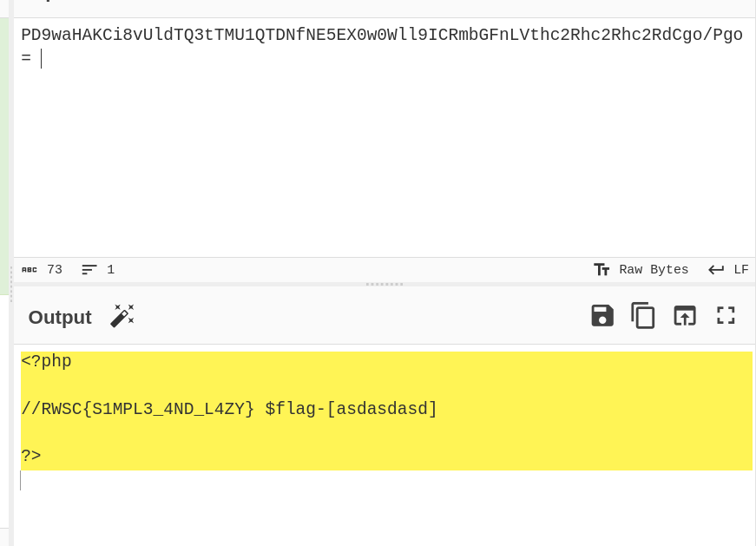This screenshot has width=756, height=546.
Task: Grab the horizontal divider handle between input and output
Action: (x=385, y=285)
